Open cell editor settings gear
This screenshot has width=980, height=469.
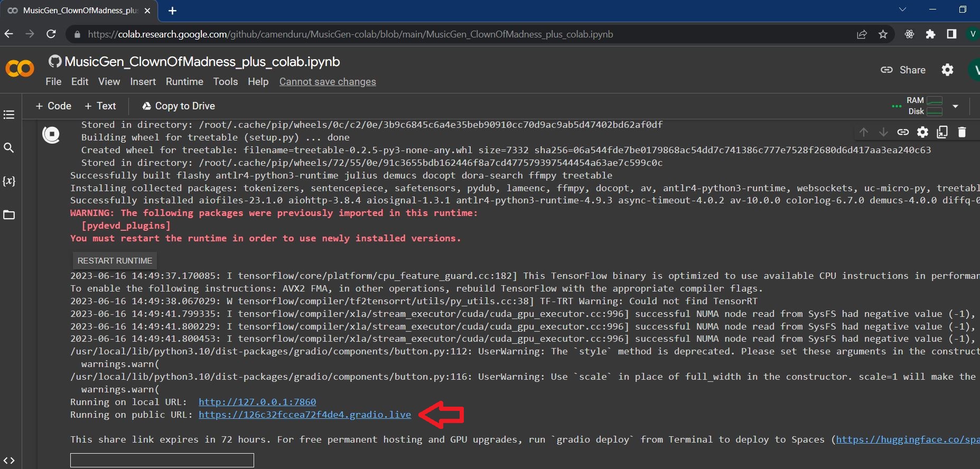tap(922, 132)
